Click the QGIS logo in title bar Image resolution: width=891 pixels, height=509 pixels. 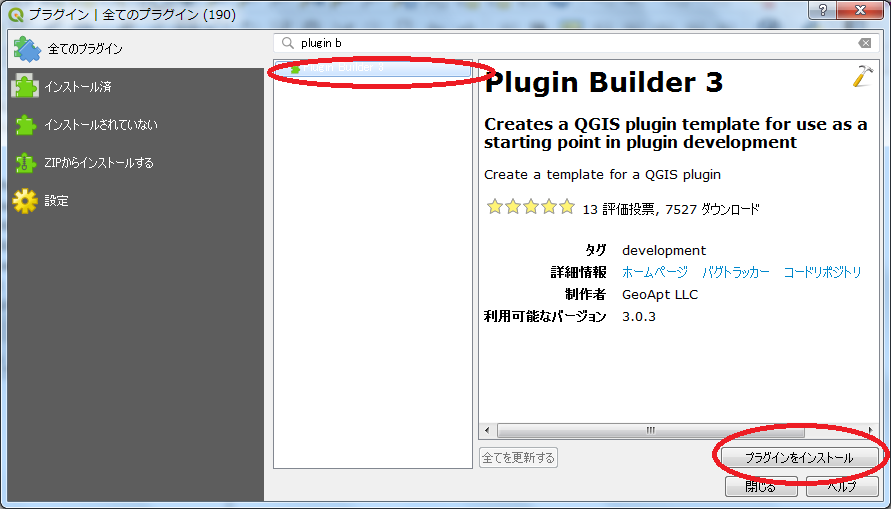click(x=16, y=15)
